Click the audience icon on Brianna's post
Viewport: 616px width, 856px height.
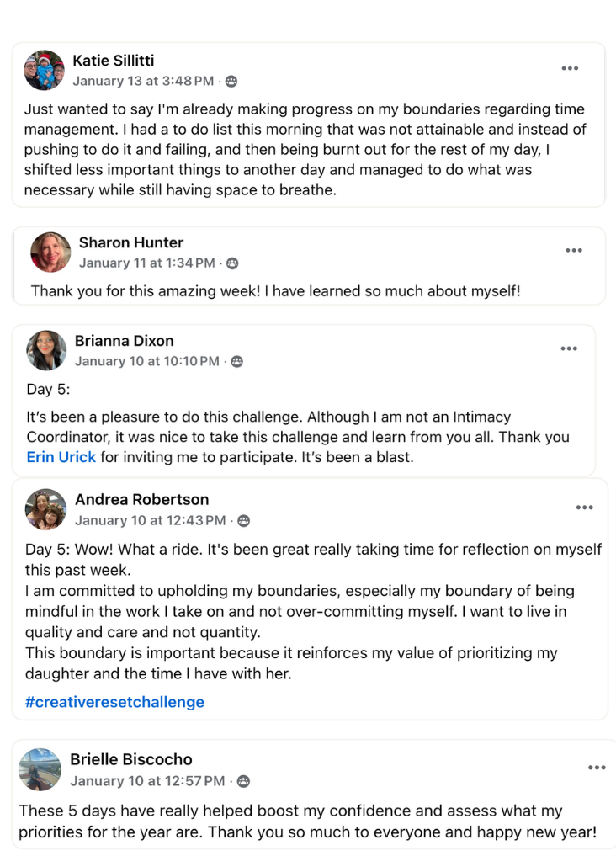(x=237, y=362)
